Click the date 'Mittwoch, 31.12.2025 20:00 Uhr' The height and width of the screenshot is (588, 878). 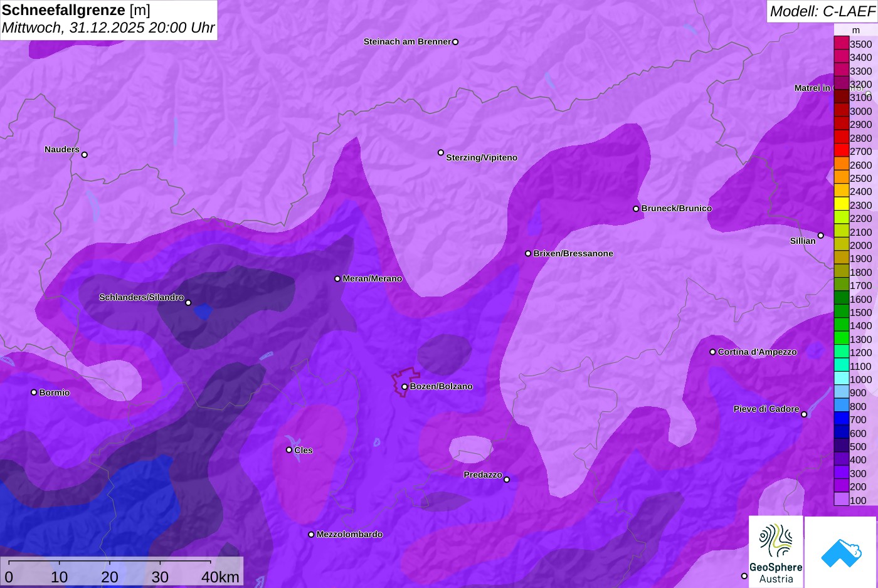click(108, 28)
